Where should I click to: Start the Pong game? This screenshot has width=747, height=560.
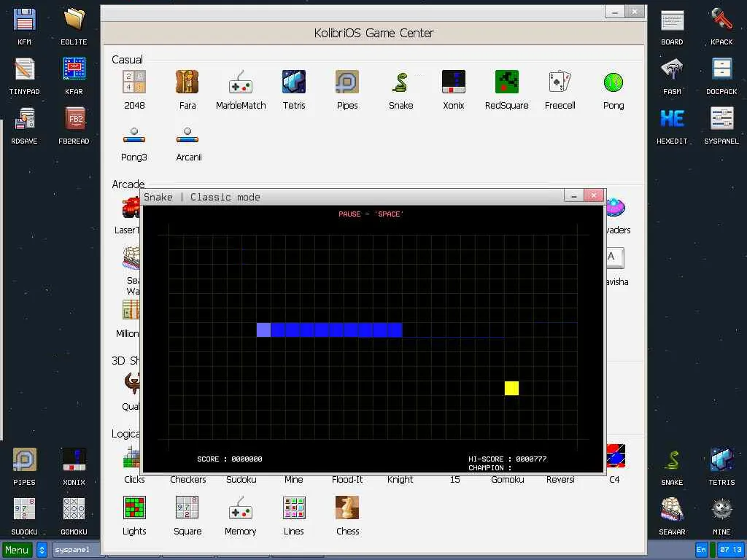click(614, 82)
